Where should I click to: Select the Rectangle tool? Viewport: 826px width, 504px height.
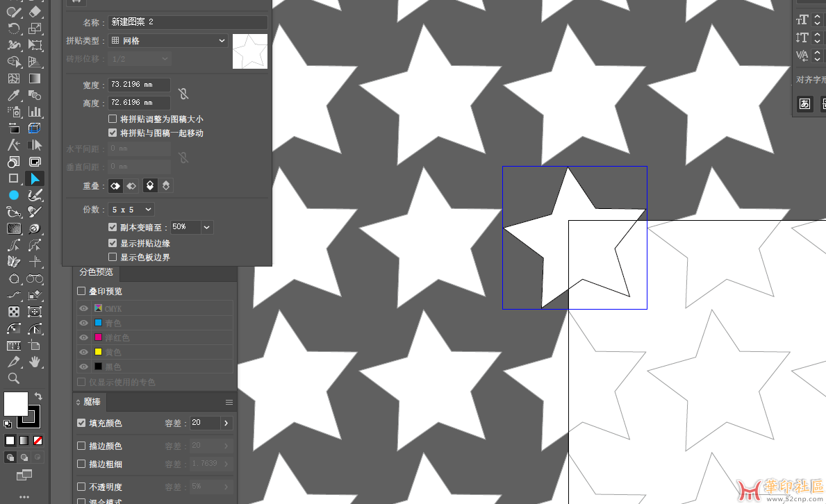[14, 178]
